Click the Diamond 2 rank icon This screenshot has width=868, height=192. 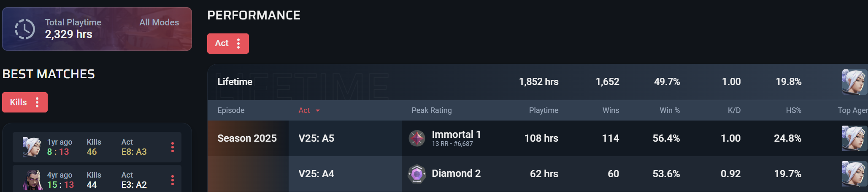click(417, 174)
